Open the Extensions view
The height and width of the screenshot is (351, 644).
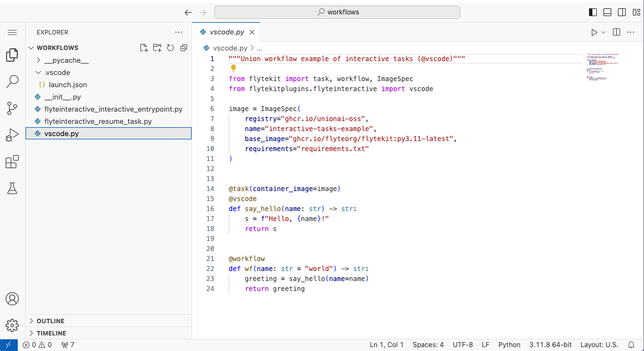12,162
